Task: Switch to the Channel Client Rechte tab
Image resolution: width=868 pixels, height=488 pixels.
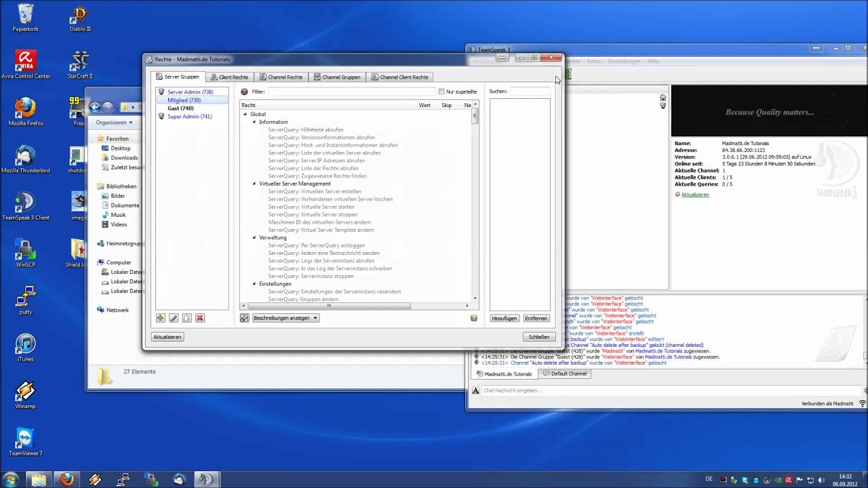Action: 399,77
